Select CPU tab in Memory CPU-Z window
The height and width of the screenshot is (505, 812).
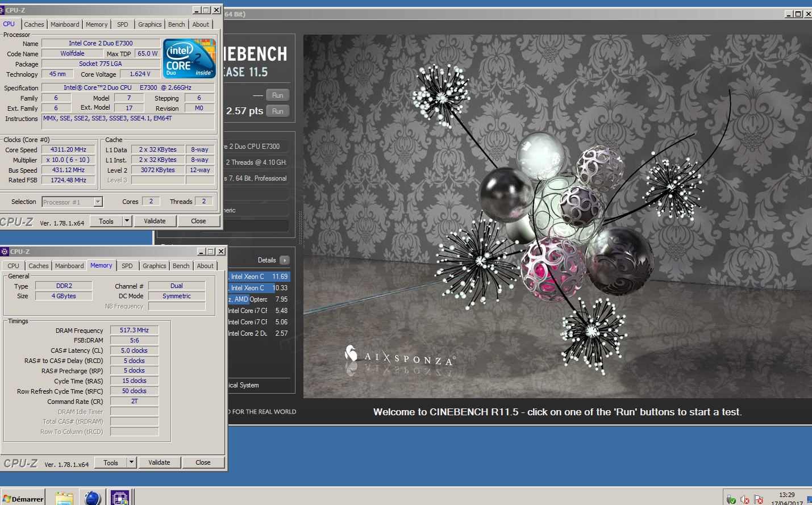[14, 266]
